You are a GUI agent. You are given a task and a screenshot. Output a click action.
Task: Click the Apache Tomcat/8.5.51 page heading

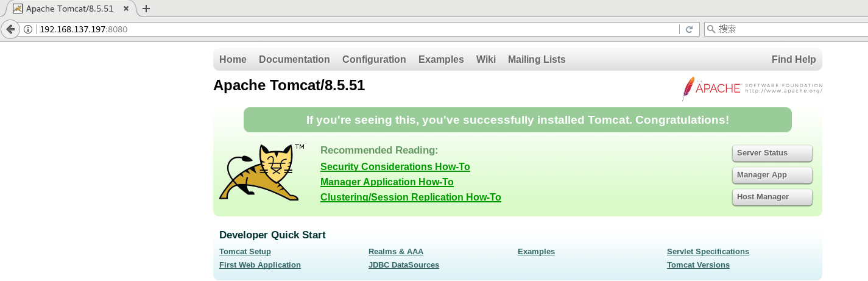[289, 85]
